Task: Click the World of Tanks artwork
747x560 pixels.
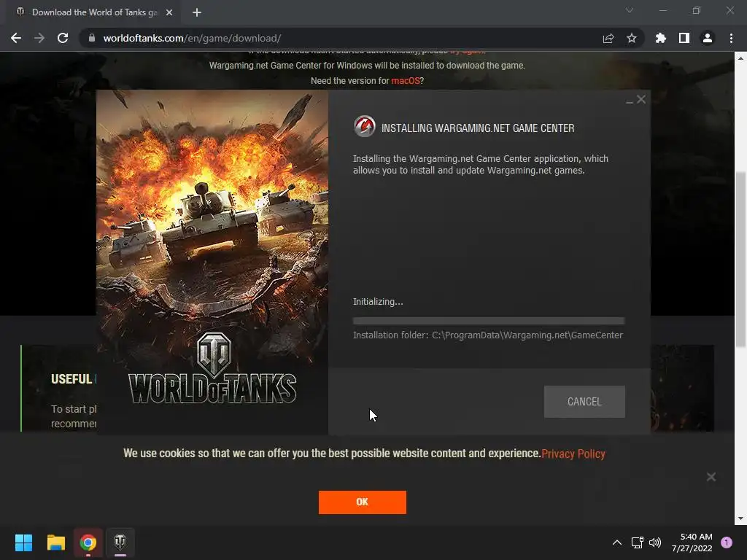Action: tap(212, 262)
